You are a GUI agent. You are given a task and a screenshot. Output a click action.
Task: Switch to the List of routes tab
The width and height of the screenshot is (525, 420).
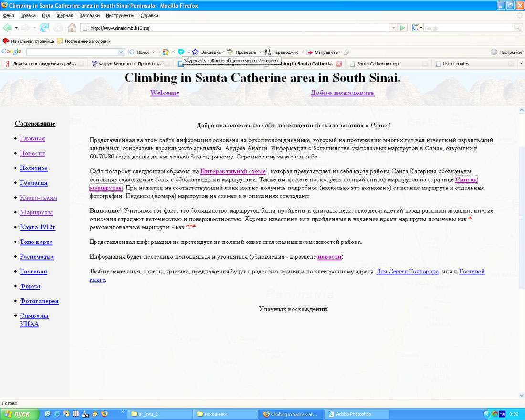pos(474,63)
